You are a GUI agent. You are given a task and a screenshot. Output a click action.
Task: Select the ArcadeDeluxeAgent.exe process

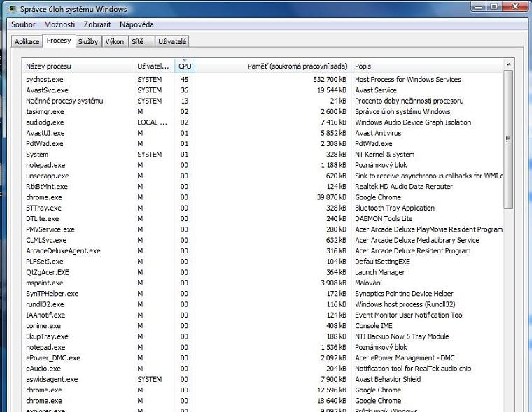tap(263, 251)
